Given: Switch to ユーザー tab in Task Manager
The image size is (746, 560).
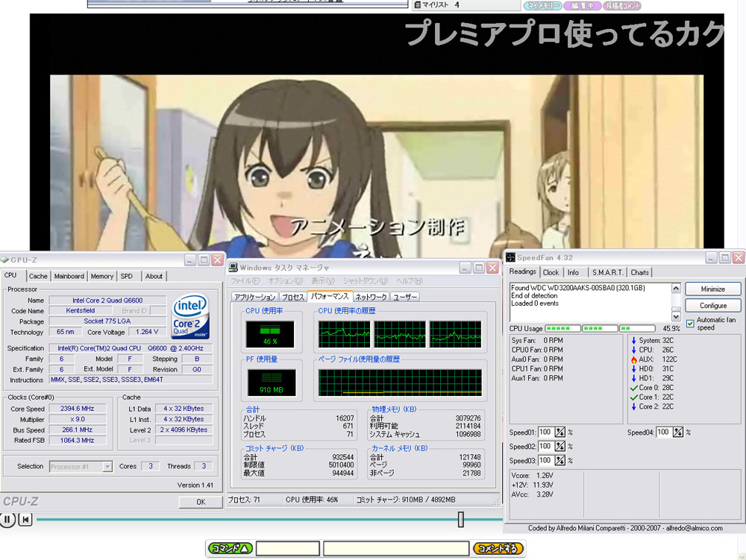Looking at the screenshot, I should (405, 297).
